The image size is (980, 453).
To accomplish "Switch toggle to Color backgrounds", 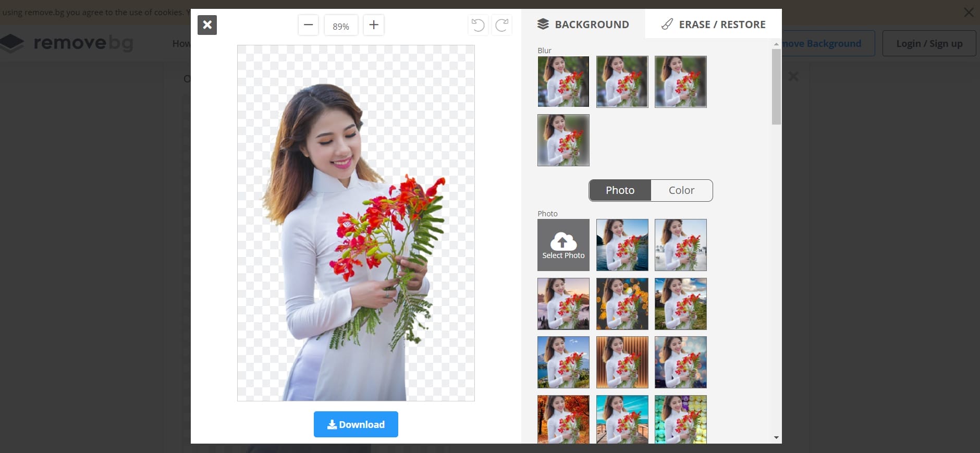I will (x=681, y=190).
